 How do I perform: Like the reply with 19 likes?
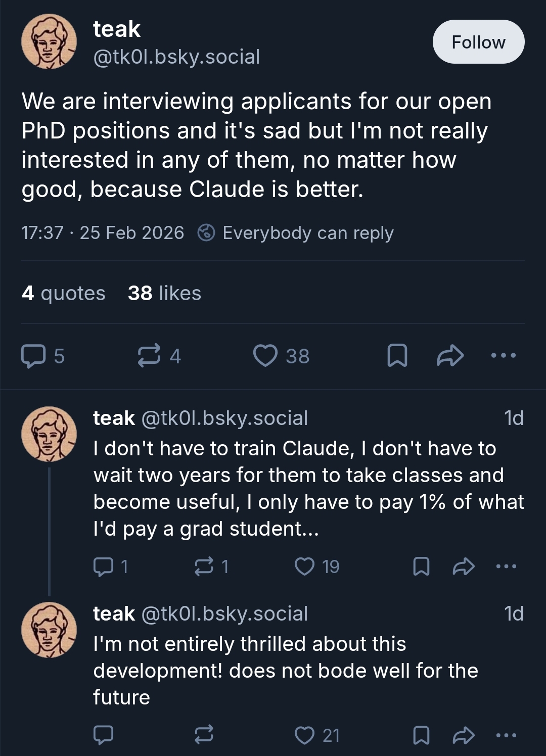(x=305, y=566)
